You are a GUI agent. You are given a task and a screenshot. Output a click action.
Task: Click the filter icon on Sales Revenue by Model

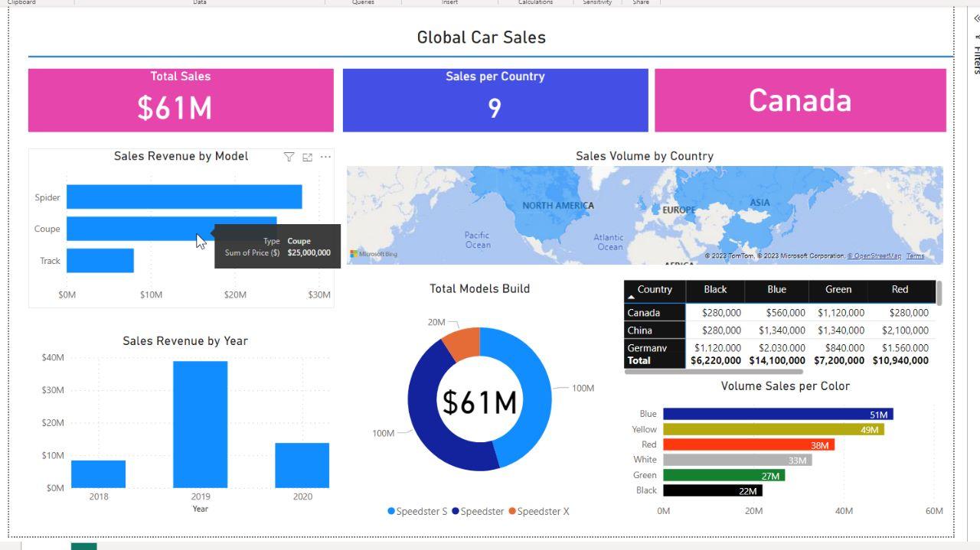289,157
